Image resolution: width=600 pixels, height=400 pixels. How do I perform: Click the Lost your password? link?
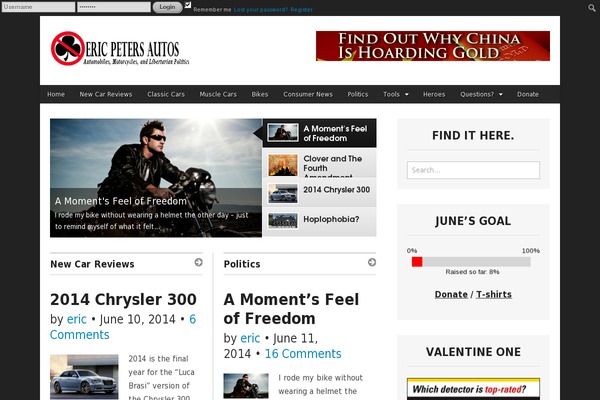pos(260,10)
